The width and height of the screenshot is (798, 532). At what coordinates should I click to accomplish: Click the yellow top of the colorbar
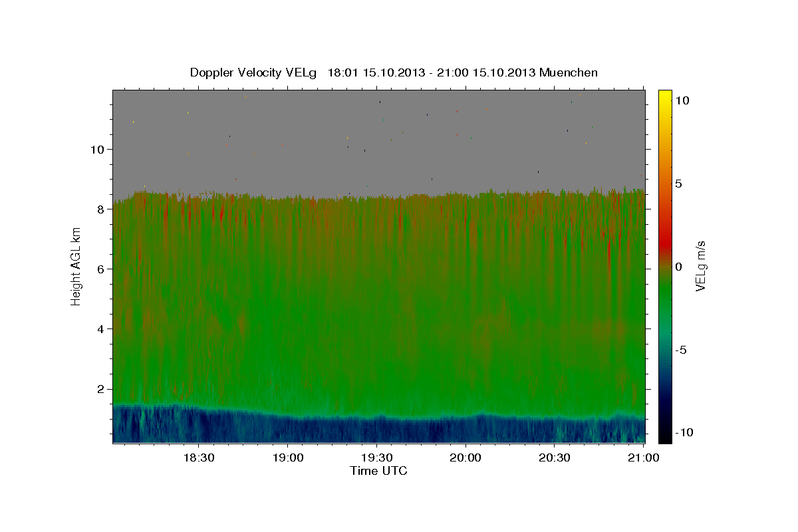pos(664,98)
